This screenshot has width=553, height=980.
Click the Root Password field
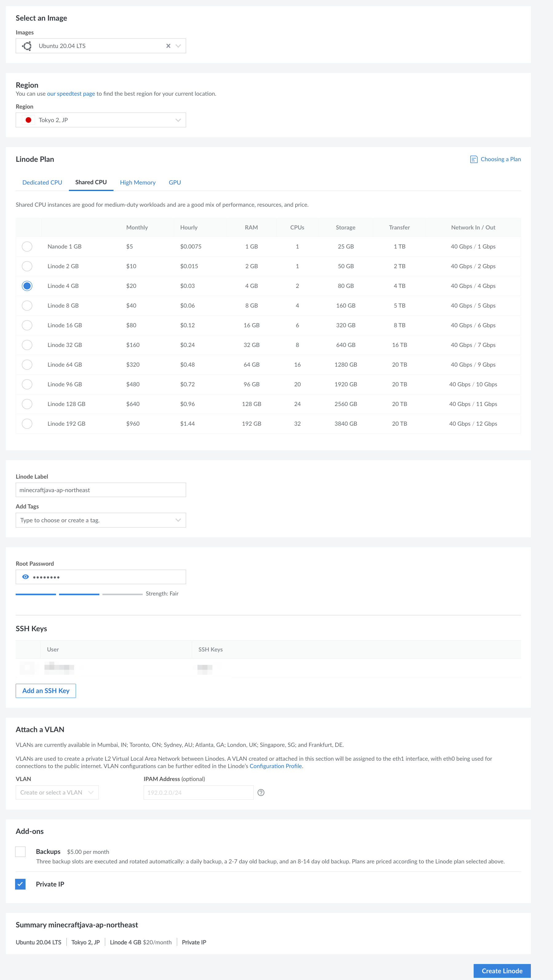pyautogui.click(x=101, y=577)
